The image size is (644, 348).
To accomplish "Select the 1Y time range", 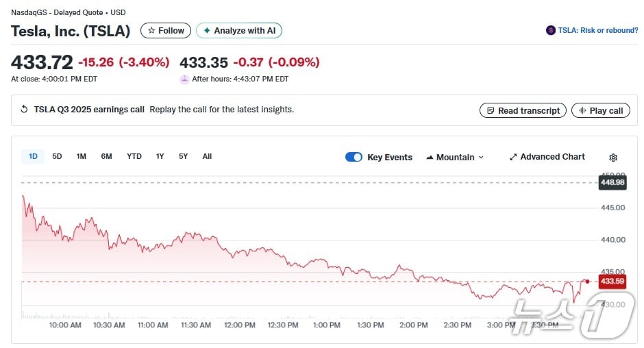I will tap(160, 156).
